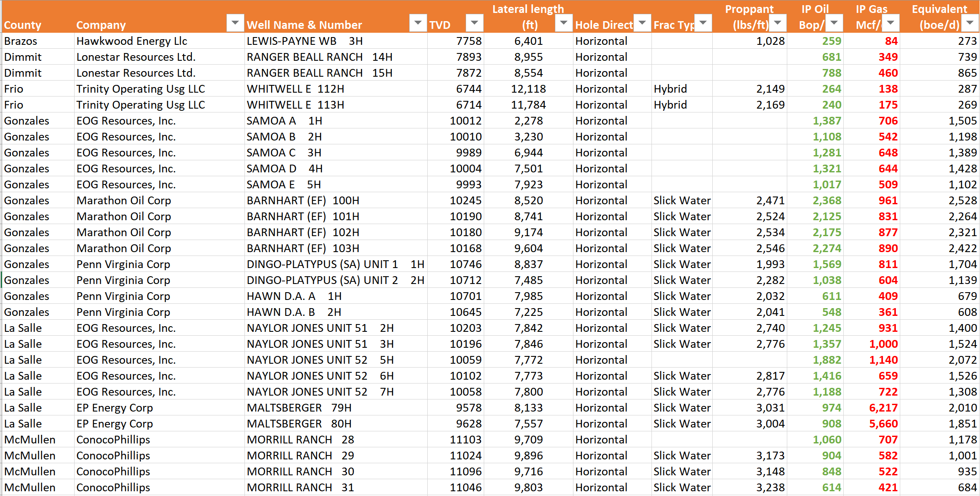The image size is (980, 496).
Task: Select Trinity Operating Usg LLC for WHITWELL E 113H
Action: click(x=160, y=105)
